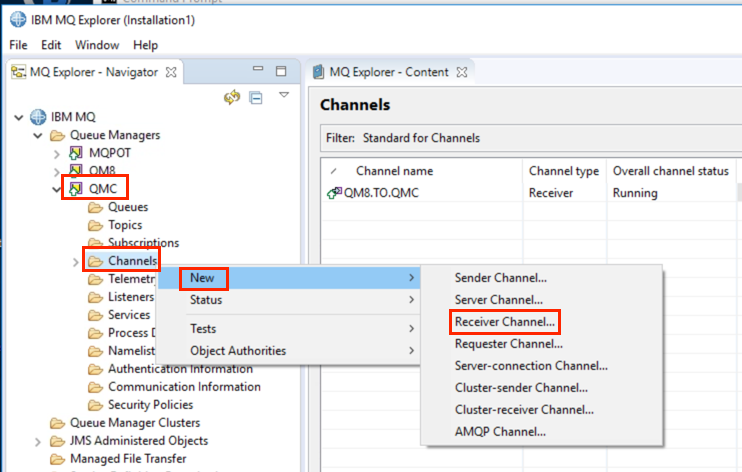Choose Tests in the context menu
Image resolution: width=742 pixels, height=472 pixels.
(288, 329)
